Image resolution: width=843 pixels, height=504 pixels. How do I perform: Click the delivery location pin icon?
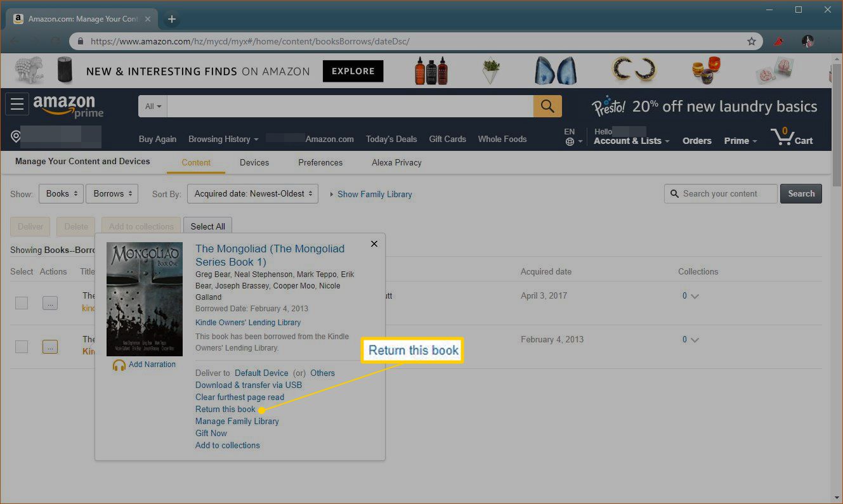coord(16,137)
